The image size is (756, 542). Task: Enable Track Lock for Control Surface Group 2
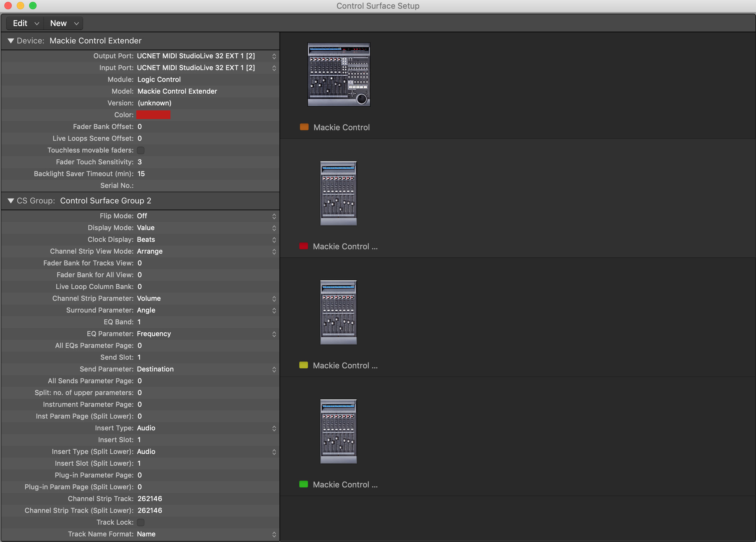pos(141,522)
